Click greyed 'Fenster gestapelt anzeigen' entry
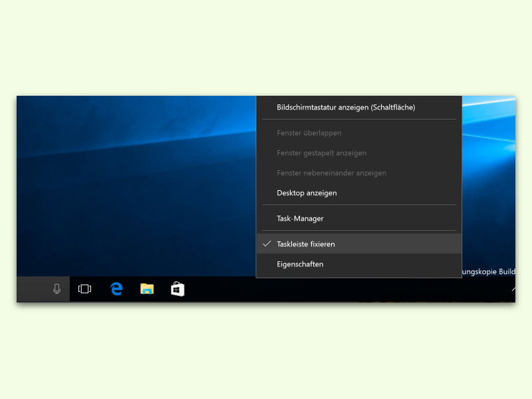The height and width of the screenshot is (399, 532). click(x=359, y=153)
